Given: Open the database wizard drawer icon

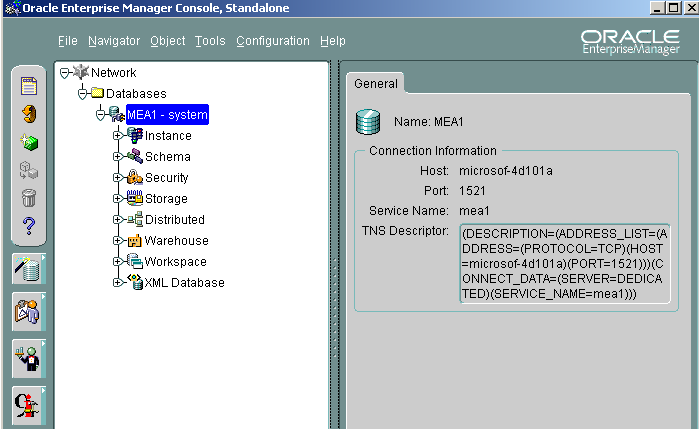Looking at the screenshot, I should tap(29, 269).
